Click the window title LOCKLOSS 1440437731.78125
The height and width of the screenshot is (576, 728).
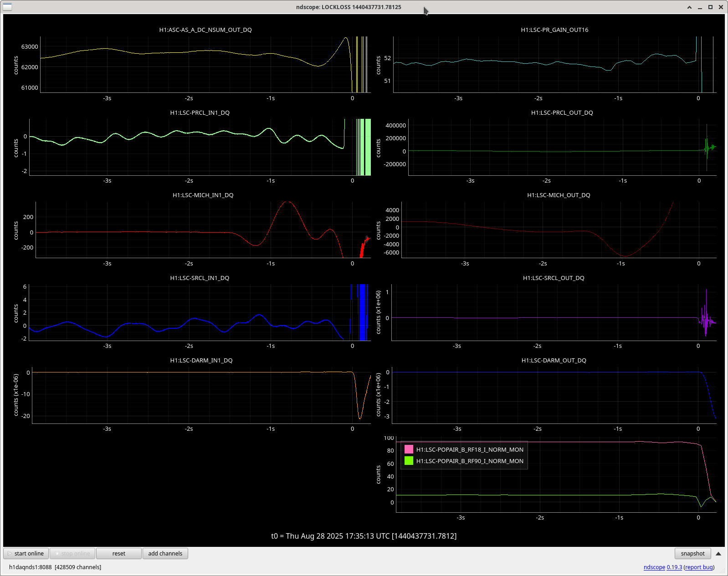click(349, 7)
